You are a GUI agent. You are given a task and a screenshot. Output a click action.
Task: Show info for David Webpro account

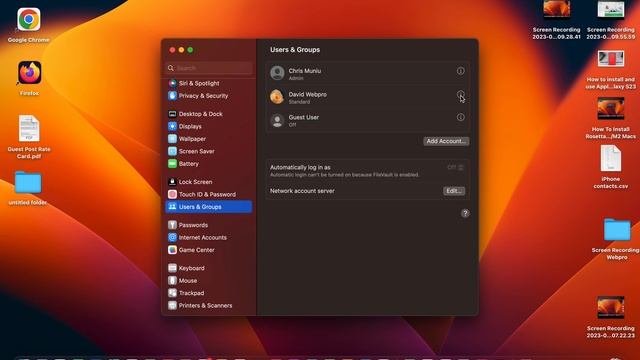[460, 94]
